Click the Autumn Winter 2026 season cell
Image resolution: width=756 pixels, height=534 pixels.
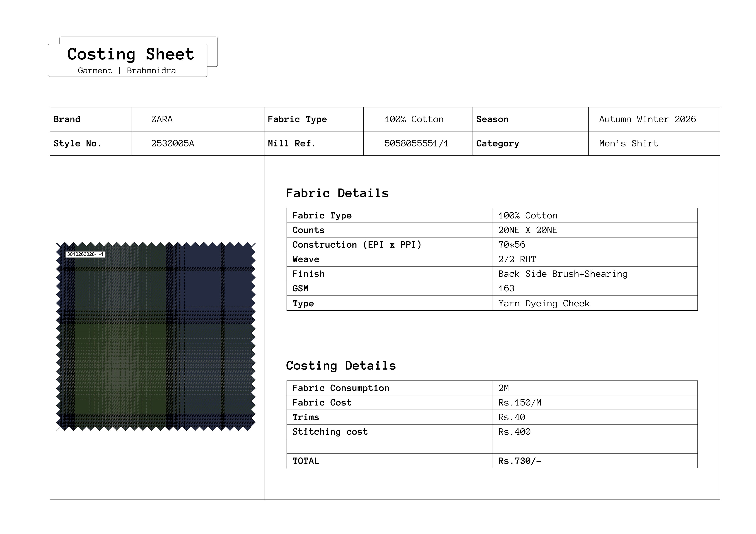647,119
